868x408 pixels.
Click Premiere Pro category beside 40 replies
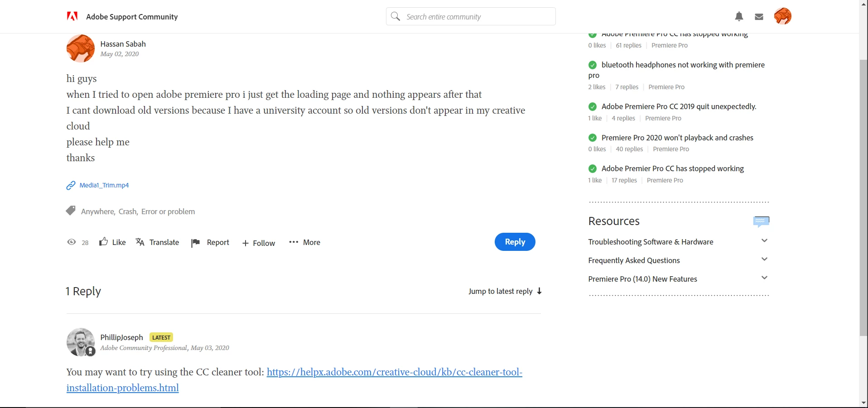click(671, 149)
